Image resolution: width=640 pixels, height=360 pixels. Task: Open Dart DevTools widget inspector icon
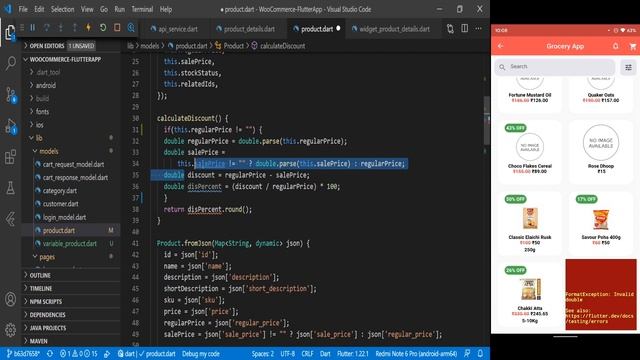click(131, 28)
